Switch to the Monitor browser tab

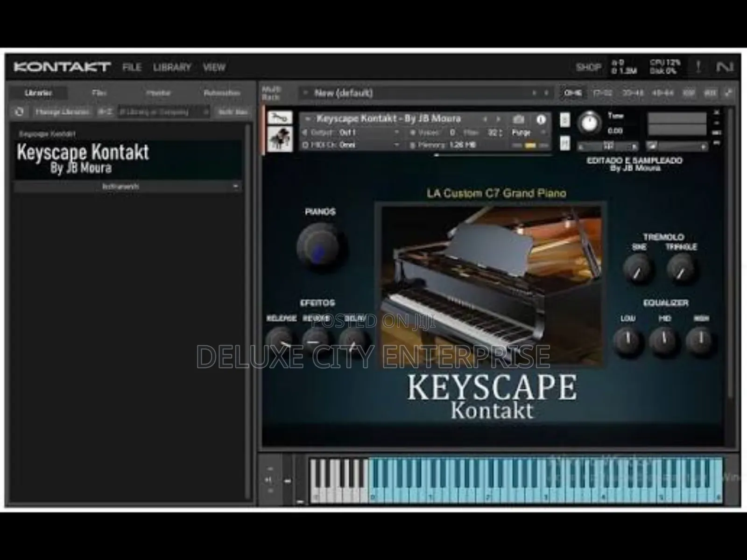click(158, 93)
